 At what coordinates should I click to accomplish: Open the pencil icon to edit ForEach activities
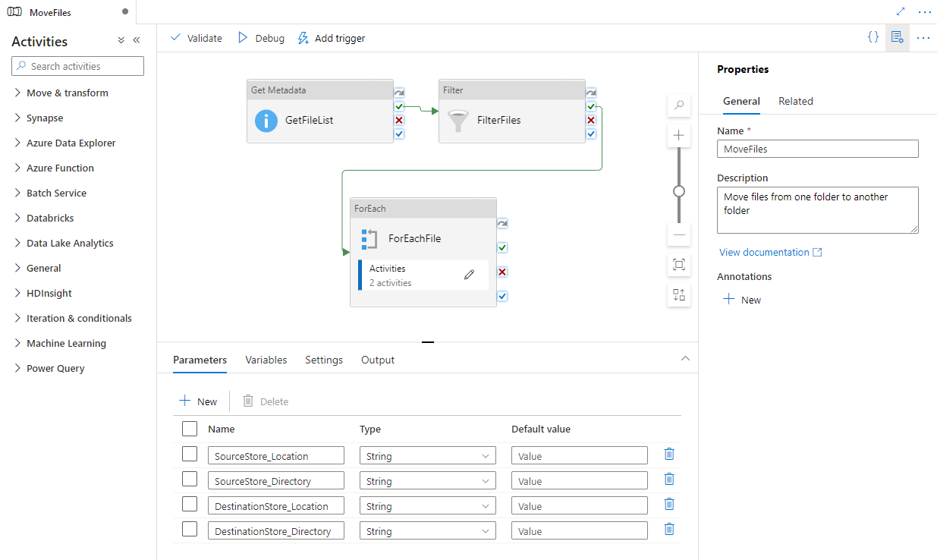[x=469, y=275]
